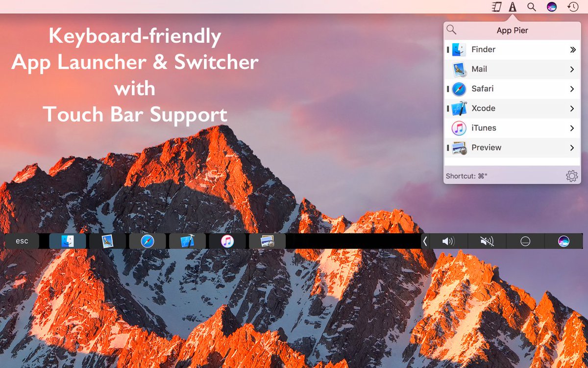Click the Mail icon in App Pier list

coord(459,69)
